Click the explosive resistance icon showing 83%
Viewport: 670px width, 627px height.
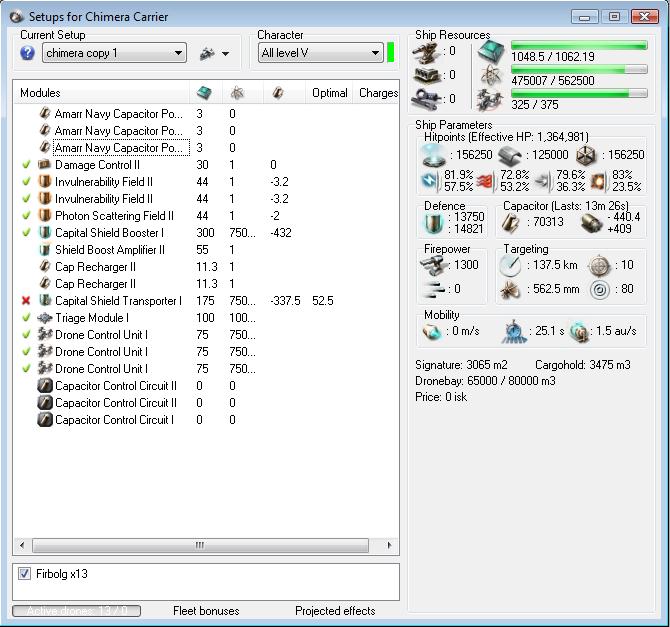click(x=598, y=181)
